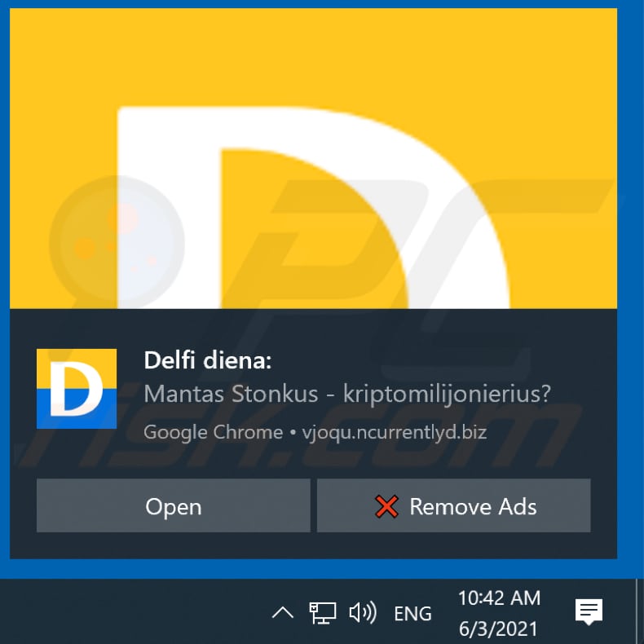
Task: Click the Open button in notification
Action: point(174,505)
